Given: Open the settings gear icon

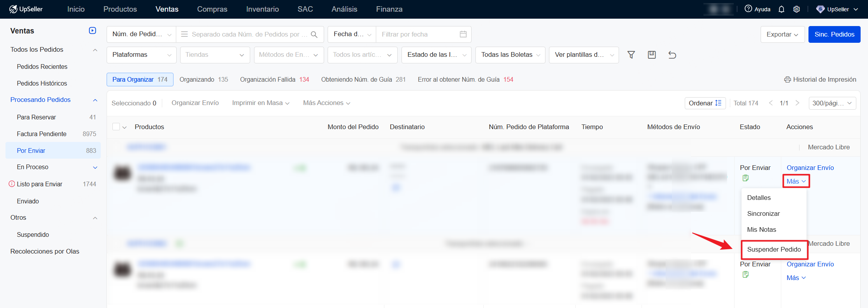Looking at the screenshot, I should point(796,9).
